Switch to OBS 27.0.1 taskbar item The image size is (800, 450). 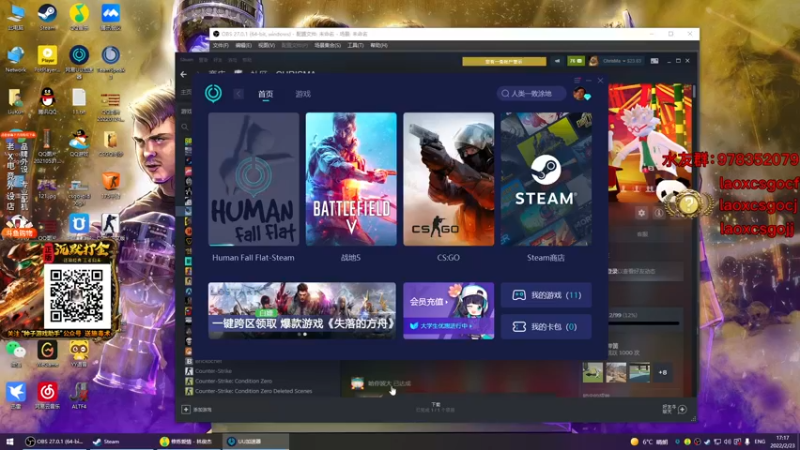pos(55,441)
